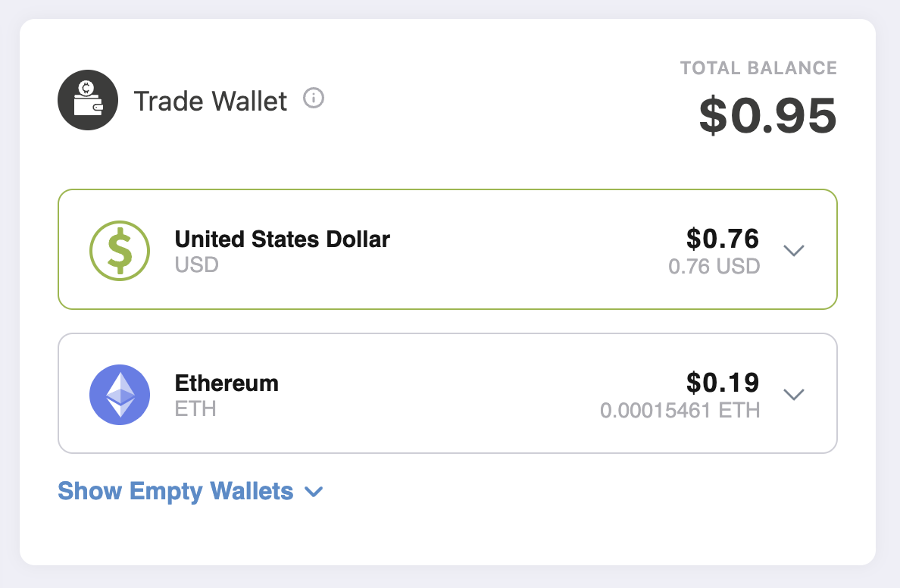Click the gray ETH ticker label
Image resolution: width=900 pixels, height=588 pixels.
click(x=195, y=409)
